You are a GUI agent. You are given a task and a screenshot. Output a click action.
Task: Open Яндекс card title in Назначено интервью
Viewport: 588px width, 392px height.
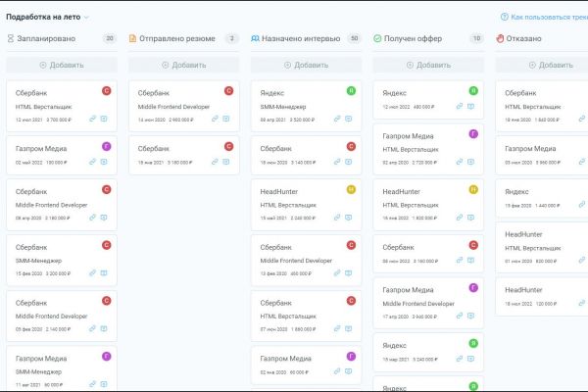[272, 93]
